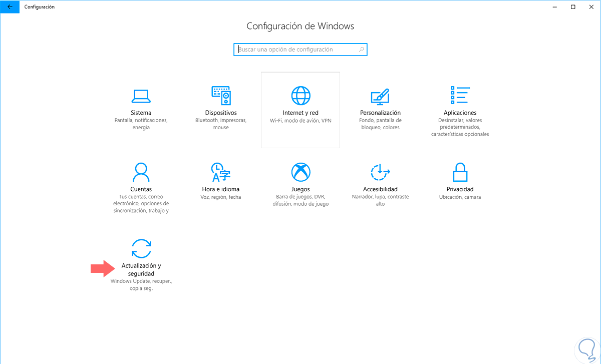Click the Configuración window title

click(40, 7)
